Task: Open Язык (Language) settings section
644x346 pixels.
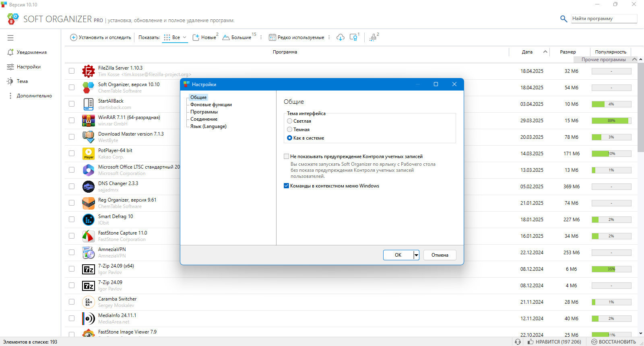Action: (x=208, y=126)
